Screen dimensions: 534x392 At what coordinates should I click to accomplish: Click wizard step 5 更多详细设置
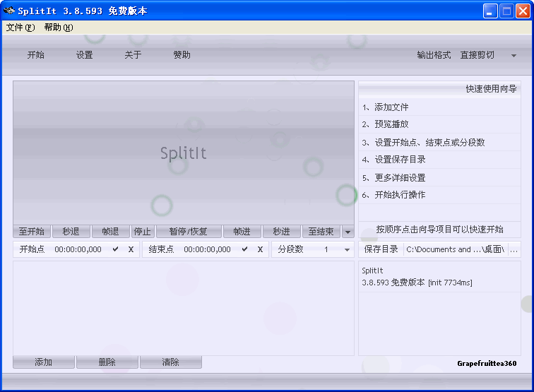439,177
